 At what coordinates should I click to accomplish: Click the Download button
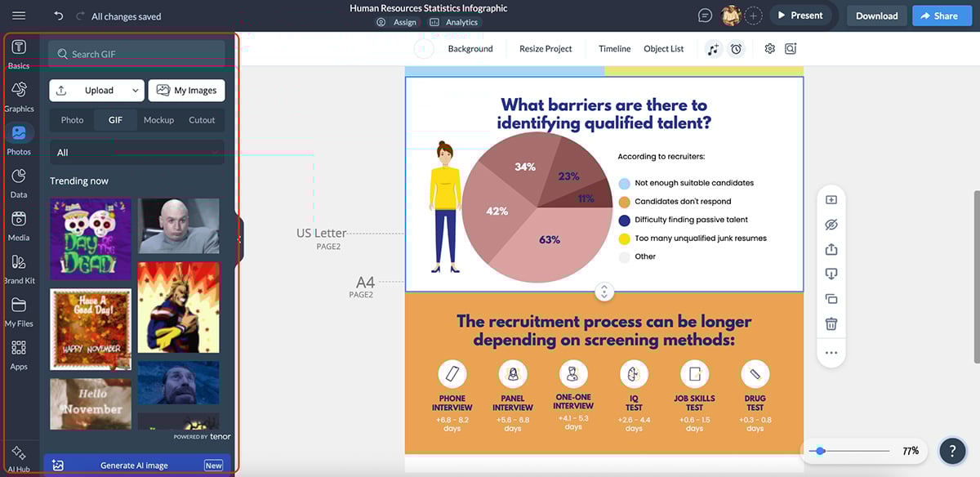click(876, 16)
